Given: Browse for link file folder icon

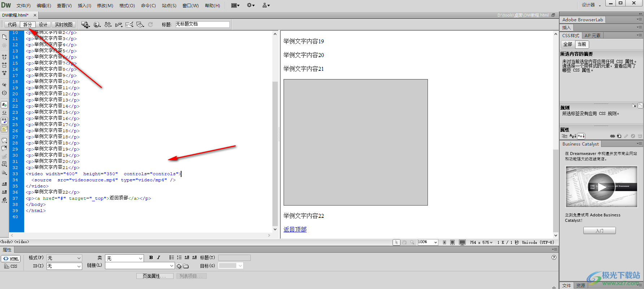Looking at the screenshot, I should (186, 266).
